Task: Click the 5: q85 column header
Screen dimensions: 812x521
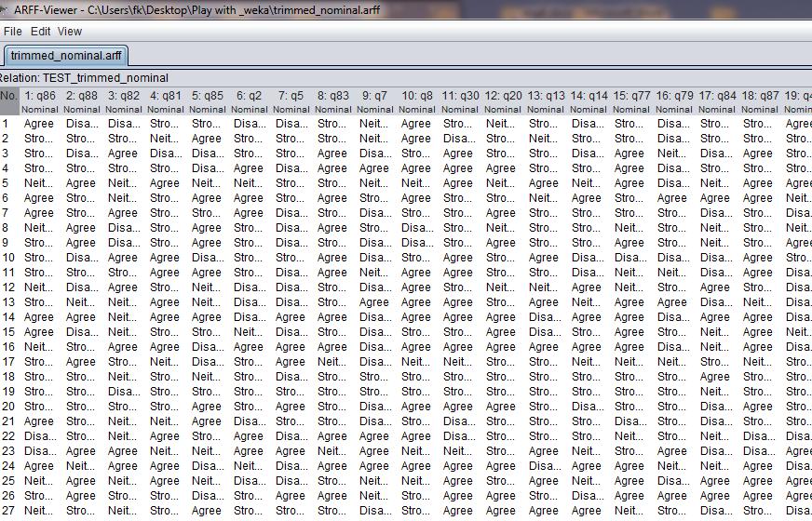Action: [x=208, y=101]
